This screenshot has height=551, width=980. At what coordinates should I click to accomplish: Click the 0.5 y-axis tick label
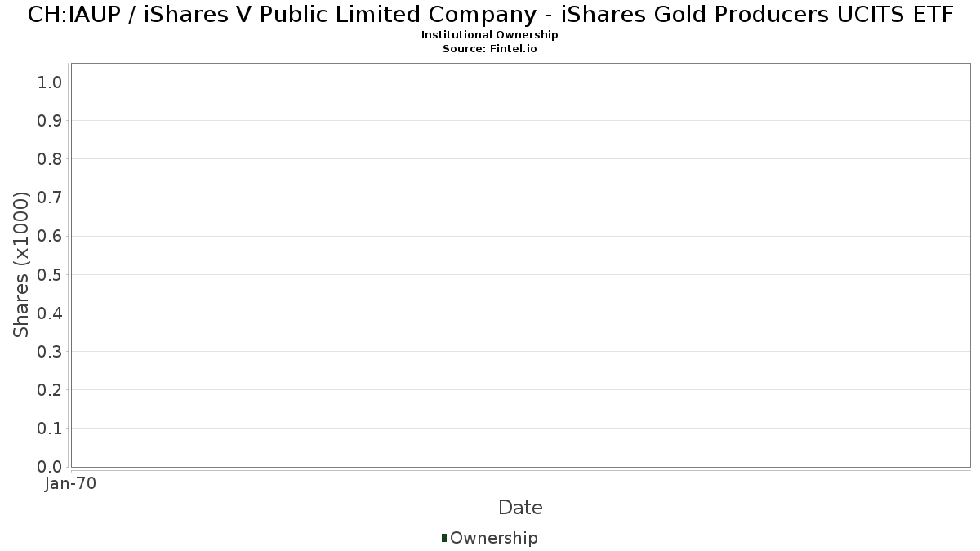pos(49,274)
